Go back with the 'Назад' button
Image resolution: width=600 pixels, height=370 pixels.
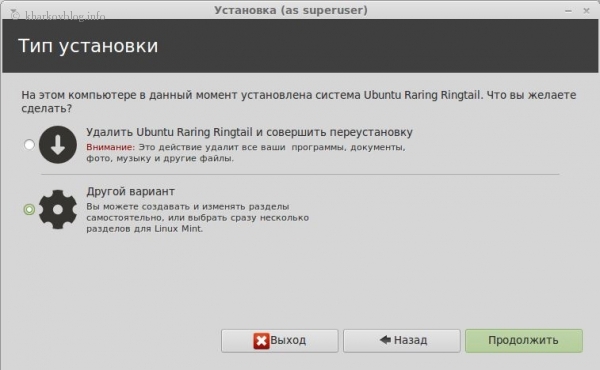tap(402, 341)
